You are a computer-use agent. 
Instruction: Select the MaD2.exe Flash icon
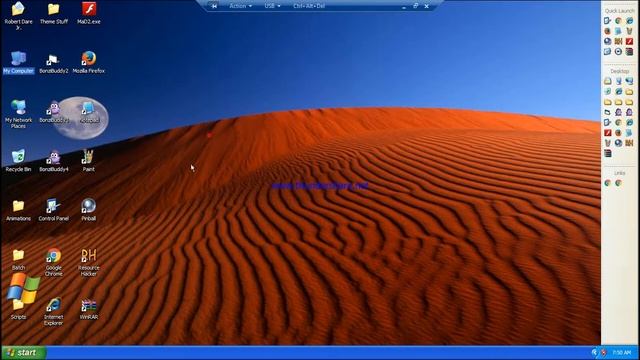89,13
